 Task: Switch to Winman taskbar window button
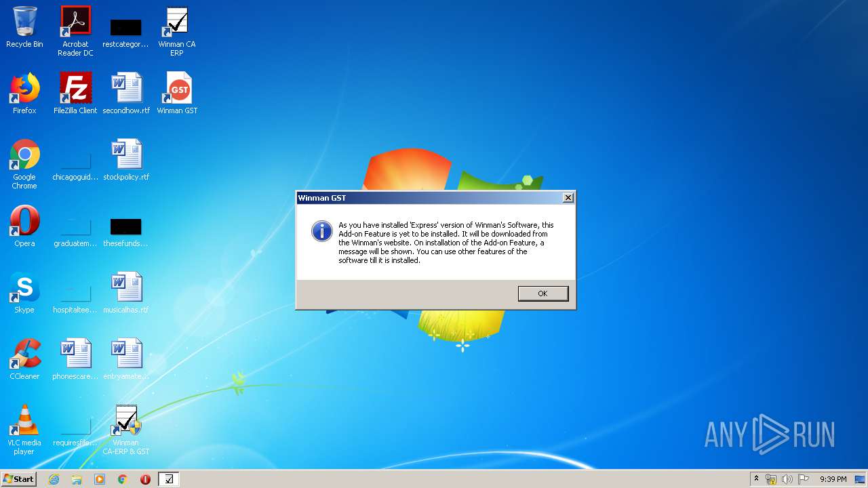169,479
